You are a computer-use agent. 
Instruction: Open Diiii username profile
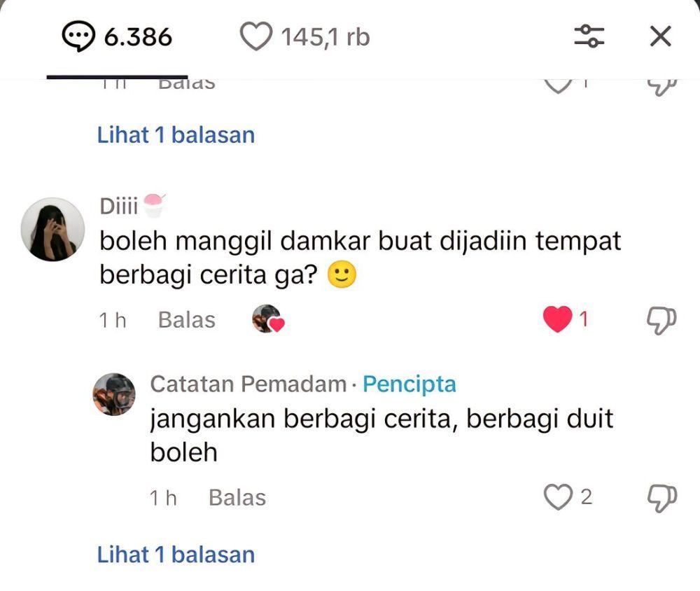tap(119, 207)
